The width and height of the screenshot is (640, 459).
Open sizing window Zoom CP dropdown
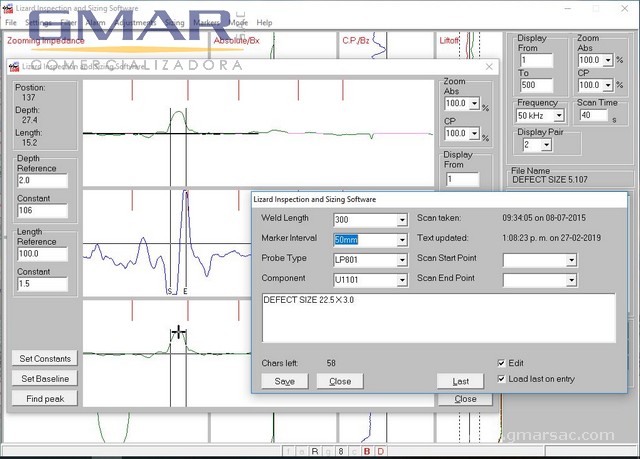click(x=474, y=133)
